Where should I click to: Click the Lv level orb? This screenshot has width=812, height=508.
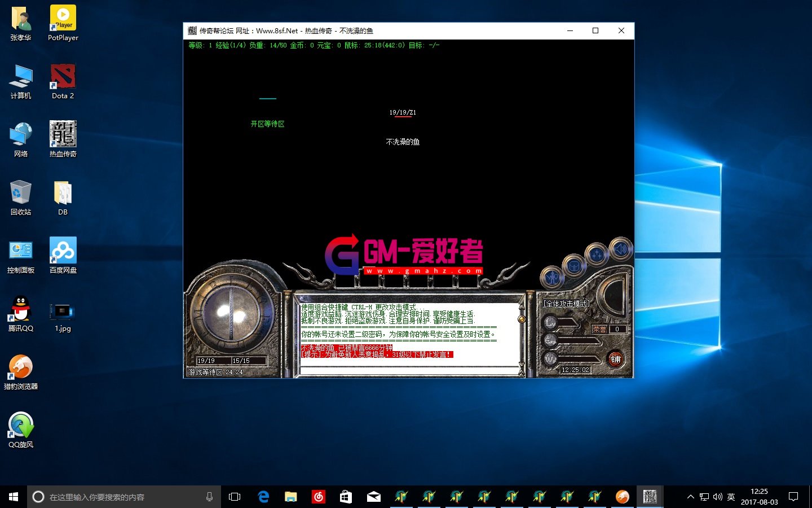point(550,323)
